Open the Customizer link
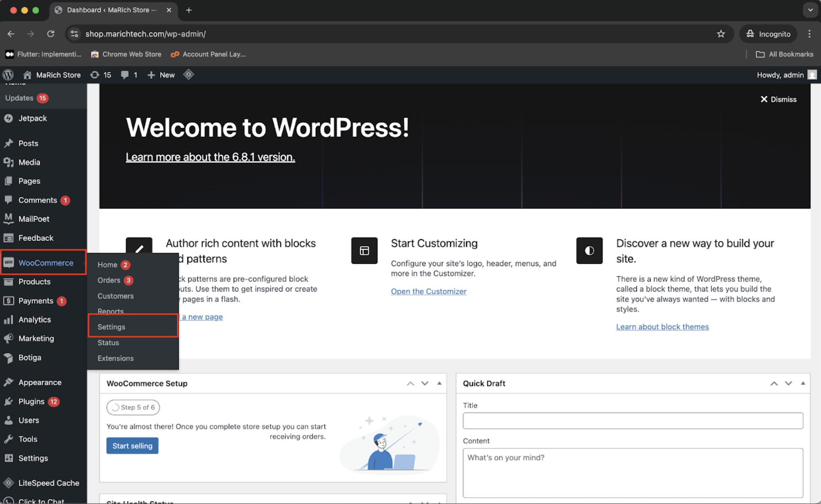This screenshot has width=821, height=504. point(428,291)
